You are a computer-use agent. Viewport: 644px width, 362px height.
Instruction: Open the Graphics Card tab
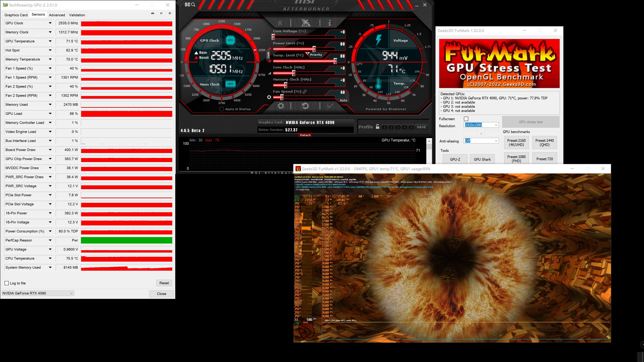click(x=16, y=15)
